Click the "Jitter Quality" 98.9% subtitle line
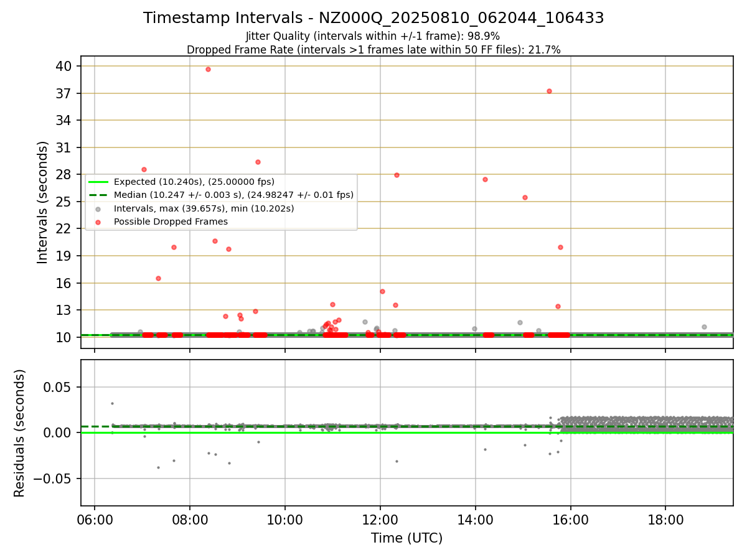Screen dimensions: 747x560 click(x=372, y=36)
